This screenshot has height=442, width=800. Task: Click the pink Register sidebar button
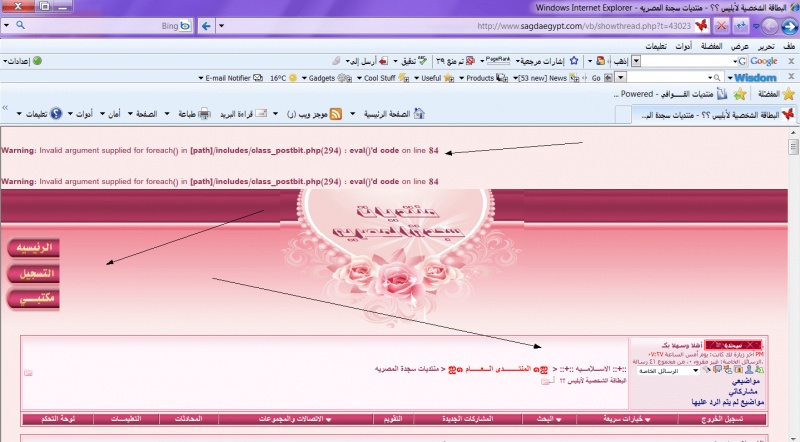coord(34,272)
